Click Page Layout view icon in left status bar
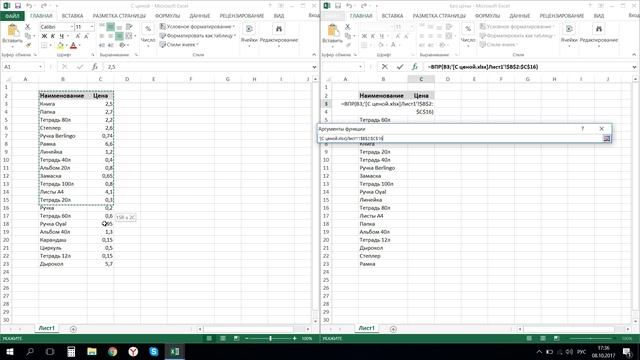This screenshot has width=640, height=360. [223, 338]
